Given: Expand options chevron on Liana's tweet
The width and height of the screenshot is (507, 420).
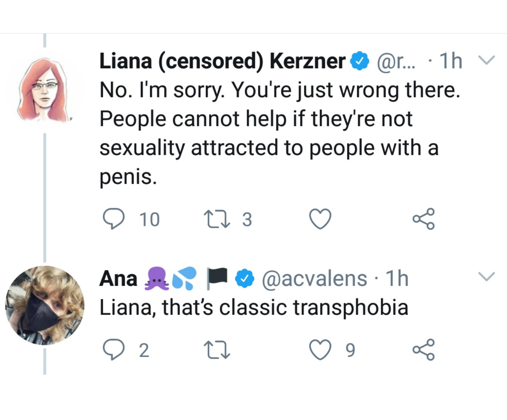Looking at the screenshot, I should tap(486, 60).
